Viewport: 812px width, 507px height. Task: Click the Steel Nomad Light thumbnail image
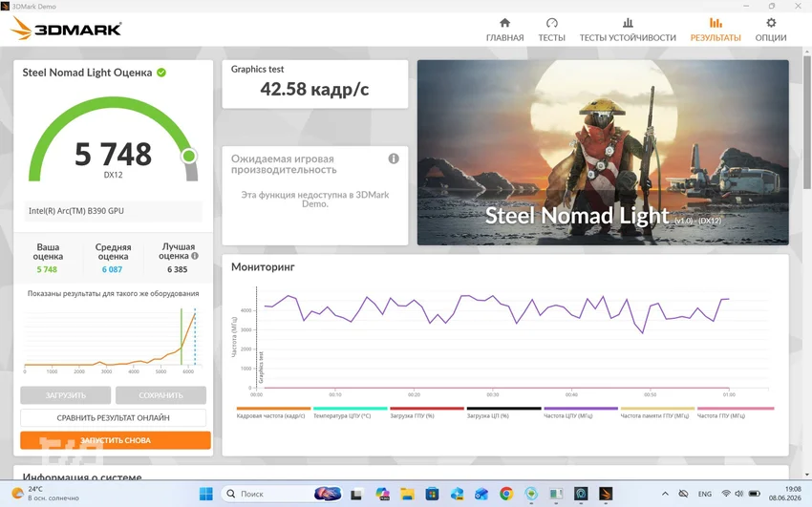[603, 152]
